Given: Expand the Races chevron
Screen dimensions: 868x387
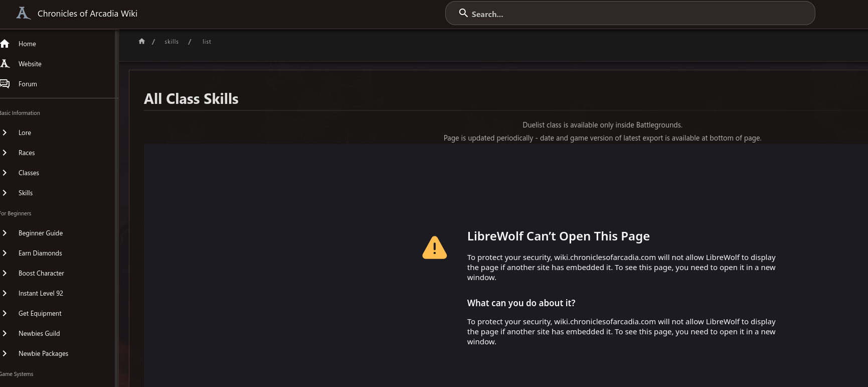Looking at the screenshot, I should (5, 153).
